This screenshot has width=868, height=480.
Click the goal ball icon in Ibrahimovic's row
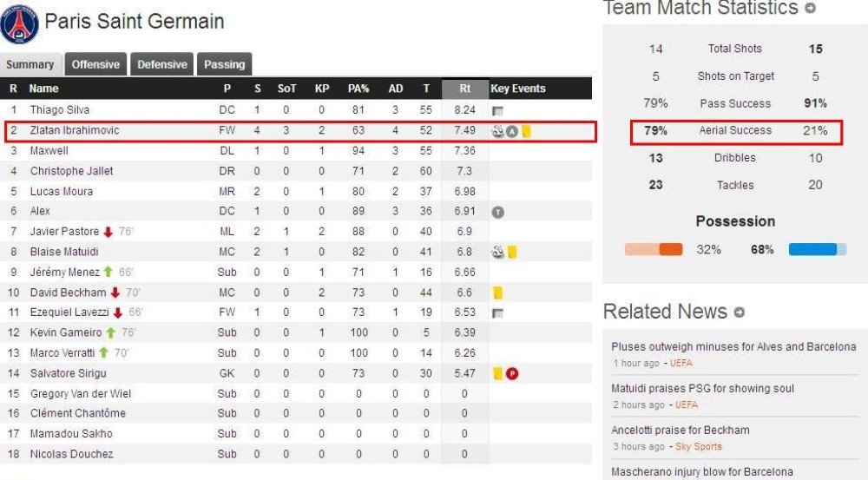(497, 131)
